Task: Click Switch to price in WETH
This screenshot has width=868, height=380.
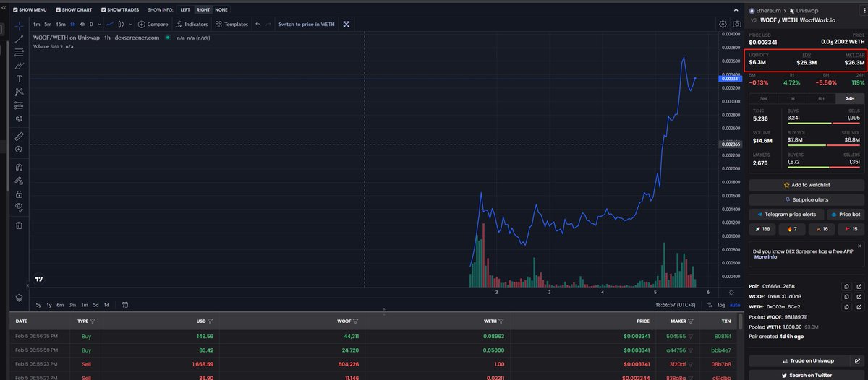Action: coord(307,24)
